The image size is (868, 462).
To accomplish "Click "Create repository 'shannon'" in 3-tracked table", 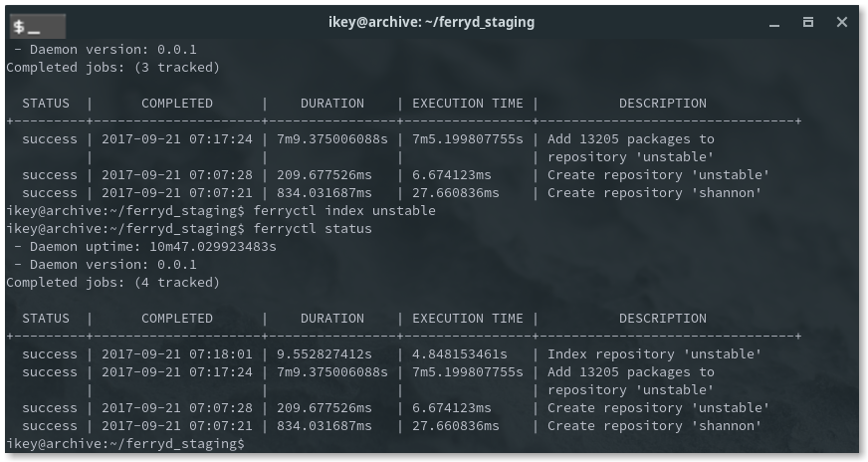I will tap(654, 193).
